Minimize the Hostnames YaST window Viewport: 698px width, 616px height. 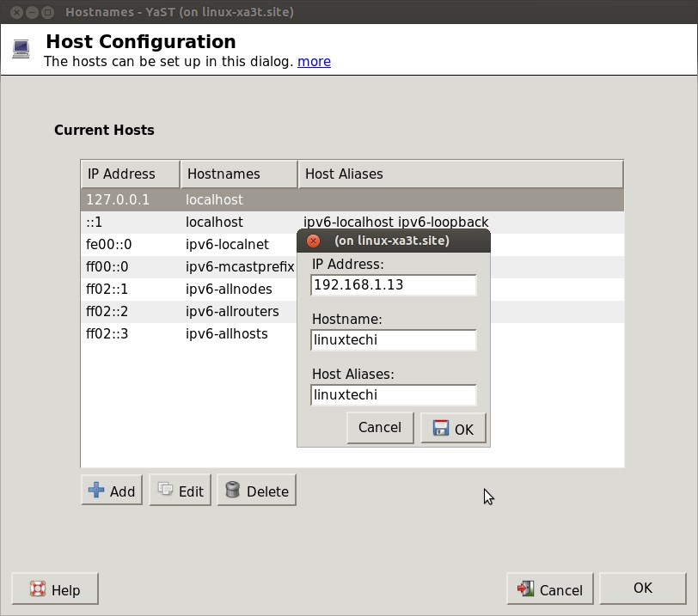coord(32,12)
